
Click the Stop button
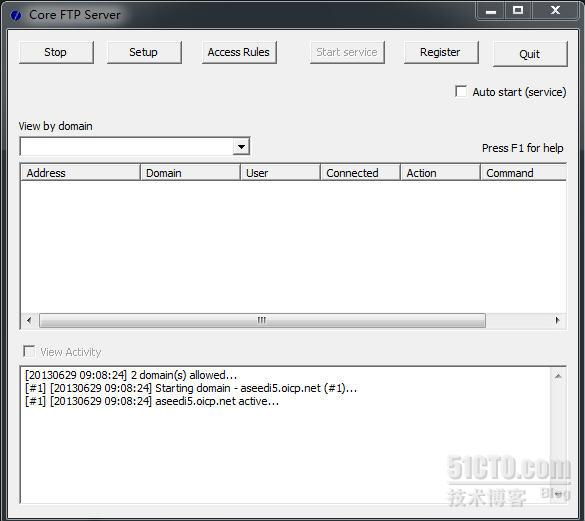56,52
